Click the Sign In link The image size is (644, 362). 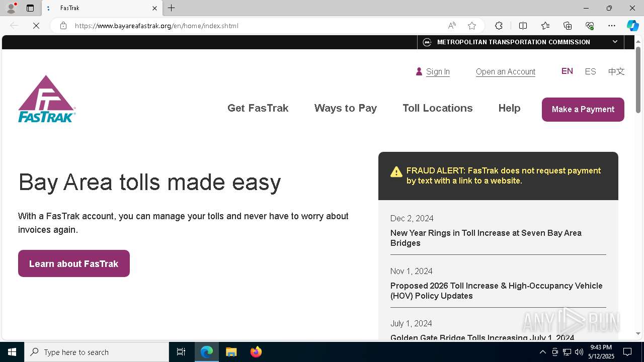point(438,72)
